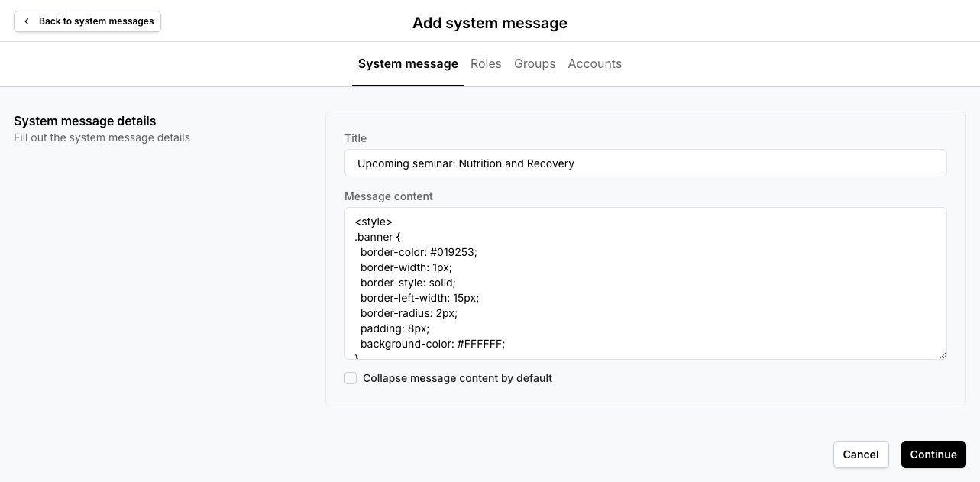The height and width of the screenshot is (482, 980).
Task: Click the background-color: #FFFFFF line
Action: [x=433, y=344]
